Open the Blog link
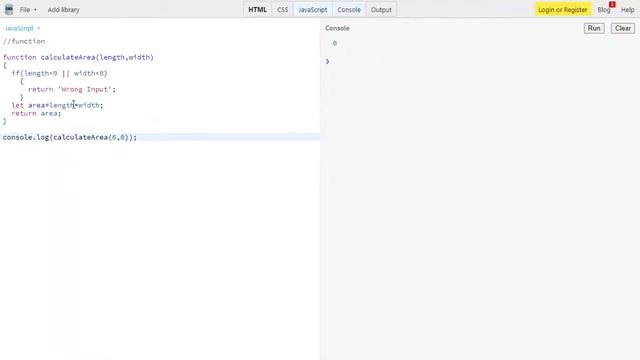Viewport: 640px width, 360px height. click(604, 10)
